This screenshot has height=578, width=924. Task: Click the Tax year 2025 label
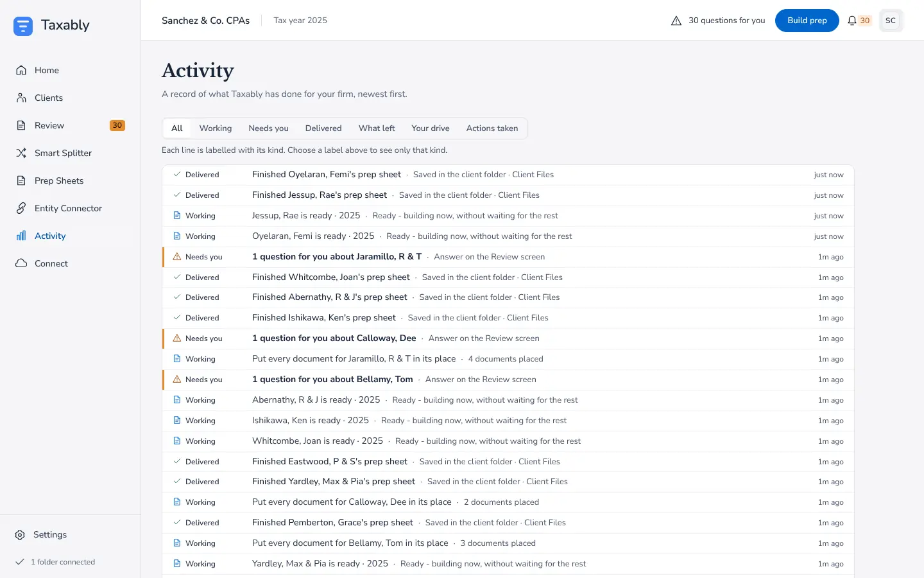point(300,21)
